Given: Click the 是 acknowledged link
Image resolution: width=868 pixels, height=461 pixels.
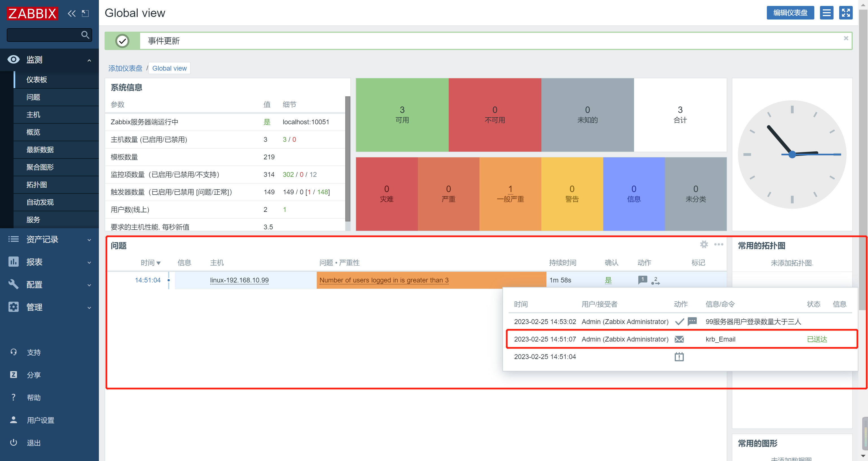Looking at the screenshot, I should tap(608, 280).
